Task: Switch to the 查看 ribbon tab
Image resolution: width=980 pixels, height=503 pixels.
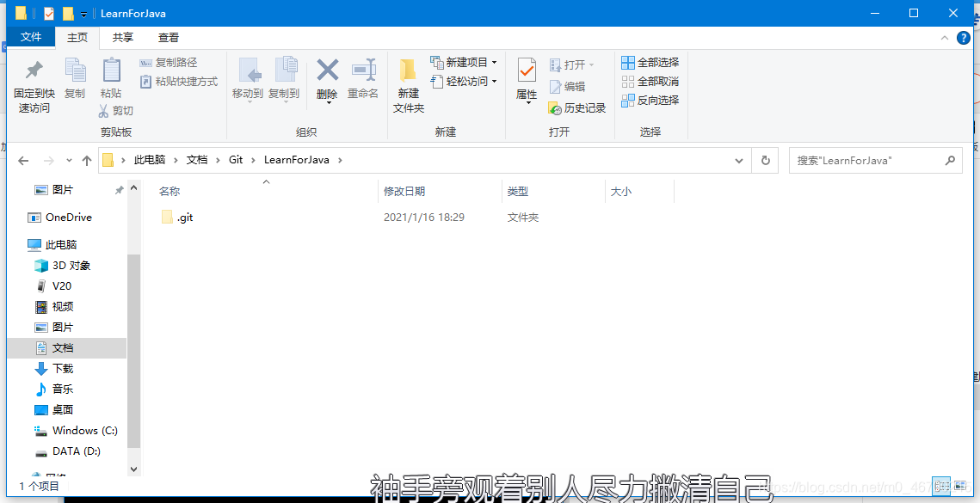Action: pyautogui.click(x=169, y=37)
